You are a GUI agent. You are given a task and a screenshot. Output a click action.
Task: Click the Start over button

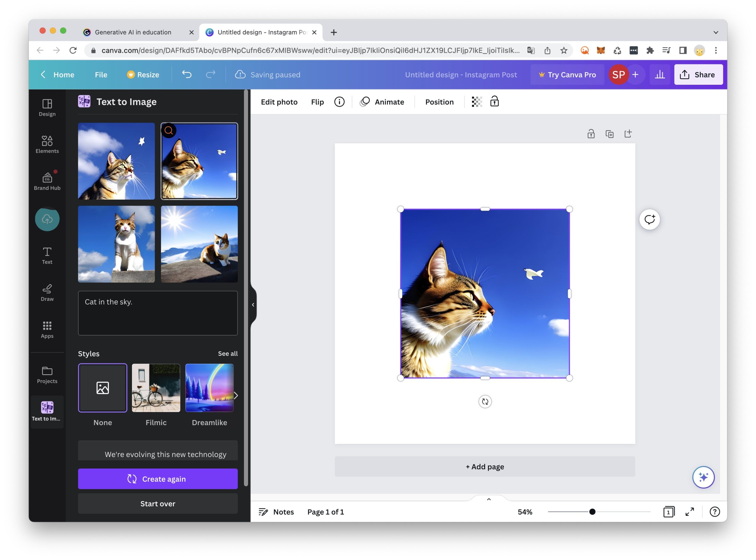[158, 503]
